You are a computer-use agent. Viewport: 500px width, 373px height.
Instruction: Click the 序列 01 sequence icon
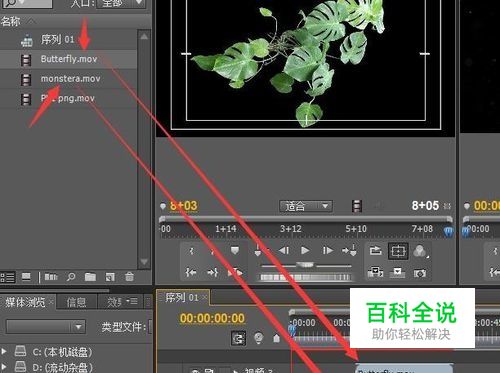click(27, 40)
